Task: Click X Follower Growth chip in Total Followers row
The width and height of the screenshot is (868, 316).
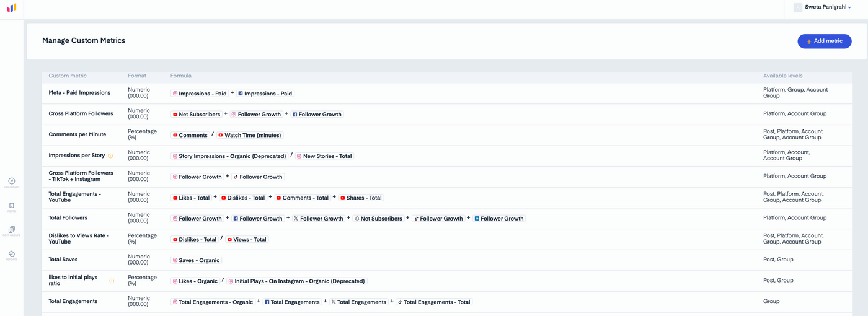Action: [319, 219]
